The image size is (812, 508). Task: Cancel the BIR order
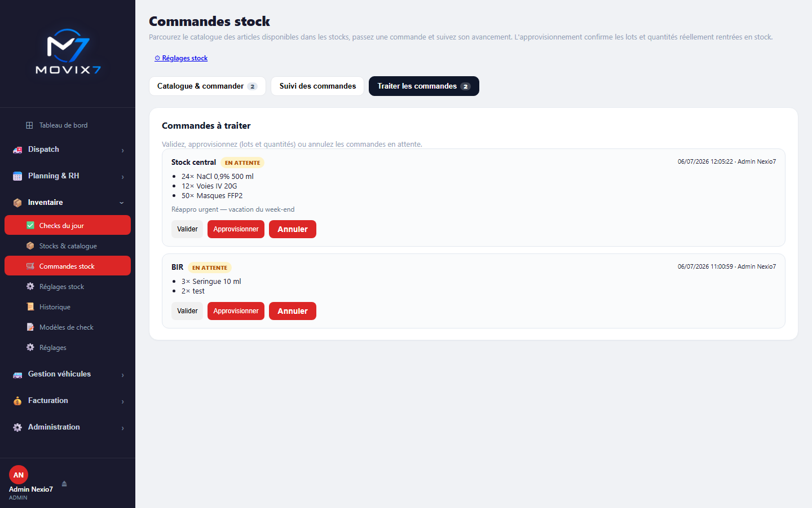coord(293,311)
